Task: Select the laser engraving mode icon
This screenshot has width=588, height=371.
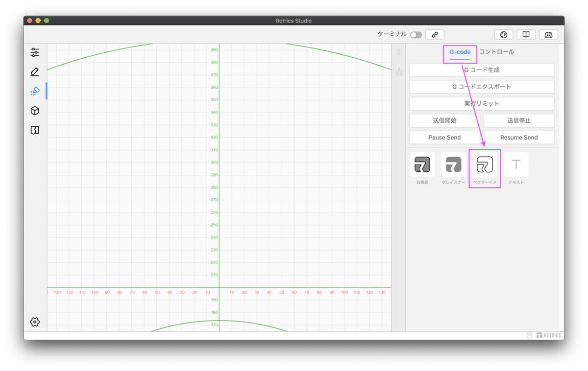Action: tap(35, 91)
